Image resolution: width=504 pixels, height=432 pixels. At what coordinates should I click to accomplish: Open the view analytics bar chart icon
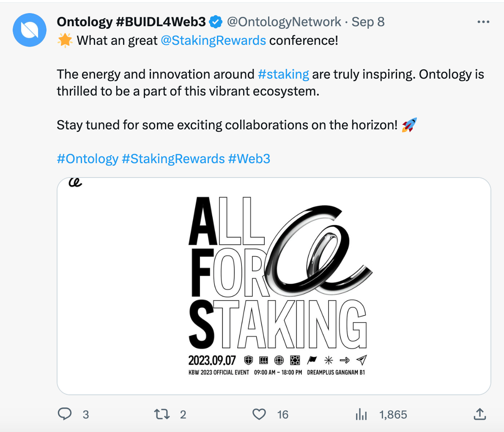click(x=361, y=414)
